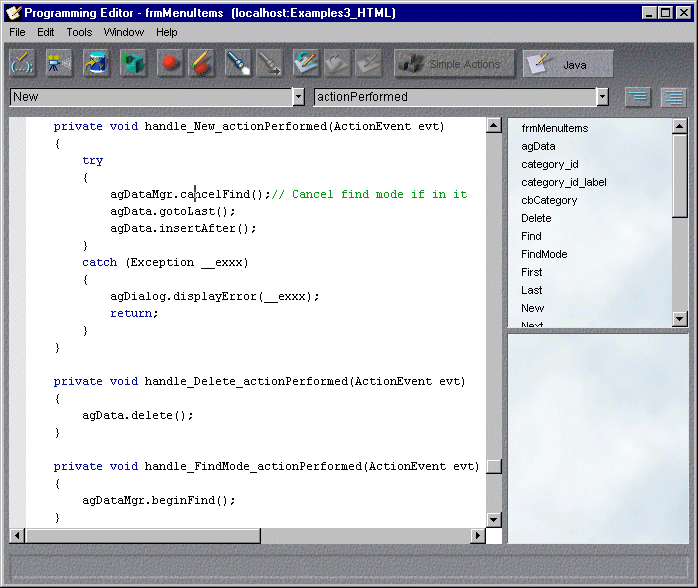The width and height of the screenshot is (698, 588).
Task: Click the horizontal scrollbar thumb of code editor
Action: (143, 535)
